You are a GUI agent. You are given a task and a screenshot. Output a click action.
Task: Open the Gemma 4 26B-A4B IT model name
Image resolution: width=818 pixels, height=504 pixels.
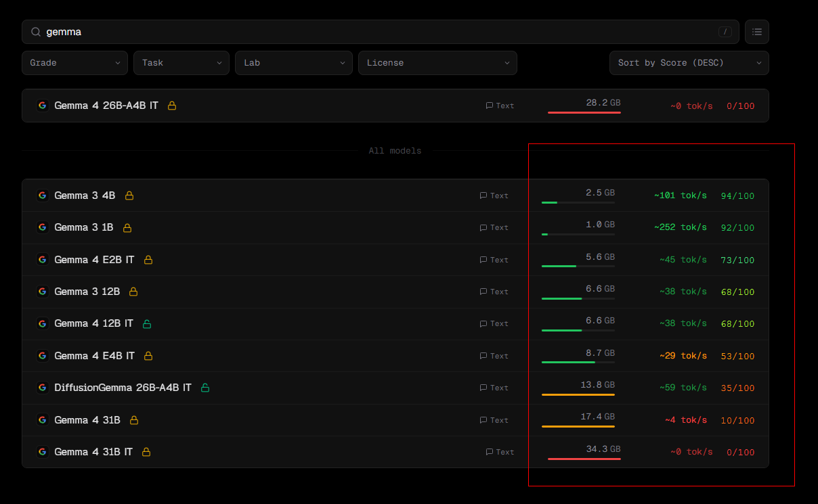106,106
